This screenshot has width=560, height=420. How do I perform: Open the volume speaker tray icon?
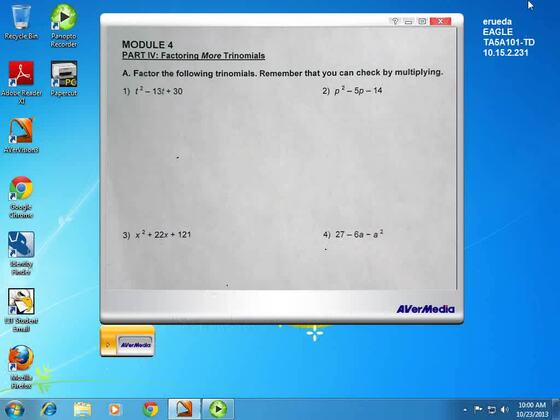point(504,410)
